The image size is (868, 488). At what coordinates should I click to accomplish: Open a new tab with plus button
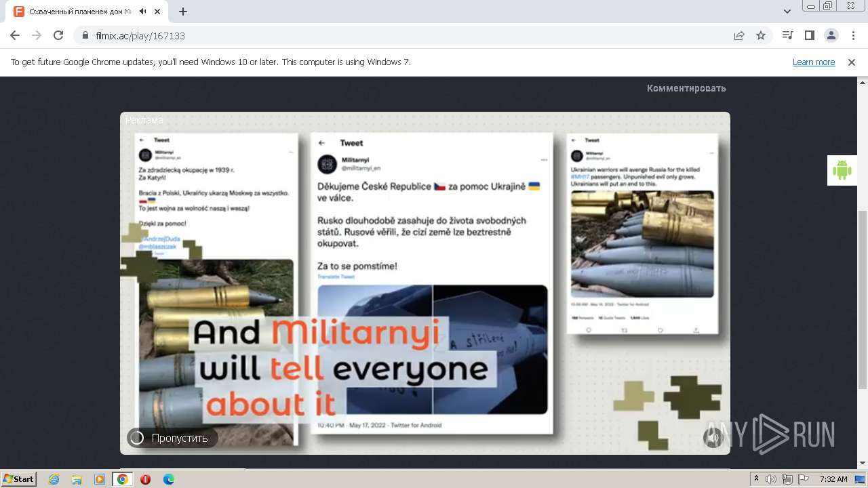pos(183,12)
